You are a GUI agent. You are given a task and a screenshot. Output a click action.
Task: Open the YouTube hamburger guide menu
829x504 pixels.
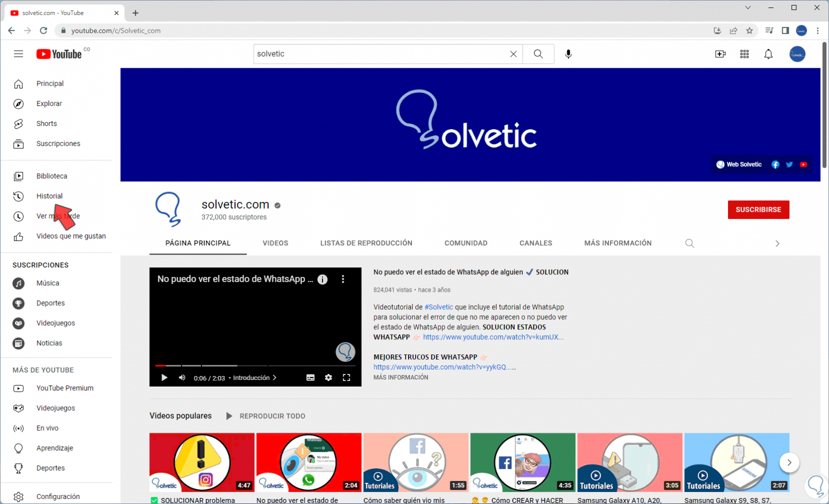click(x=19, y=54)
